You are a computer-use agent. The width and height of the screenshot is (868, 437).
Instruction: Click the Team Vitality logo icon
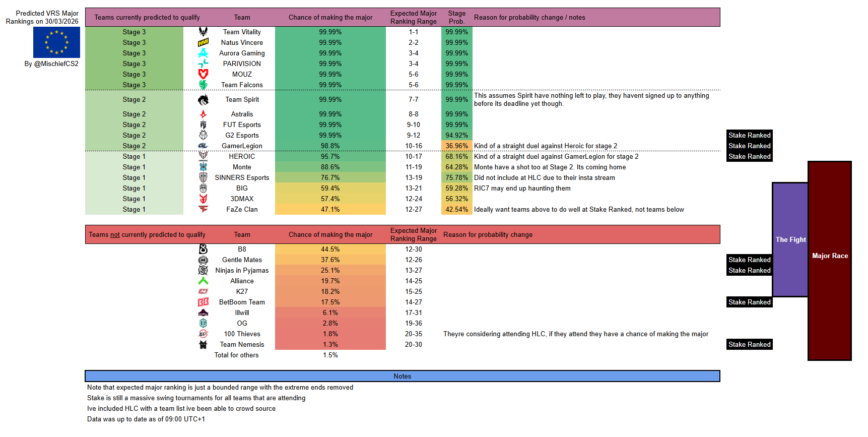pos(203,32)
